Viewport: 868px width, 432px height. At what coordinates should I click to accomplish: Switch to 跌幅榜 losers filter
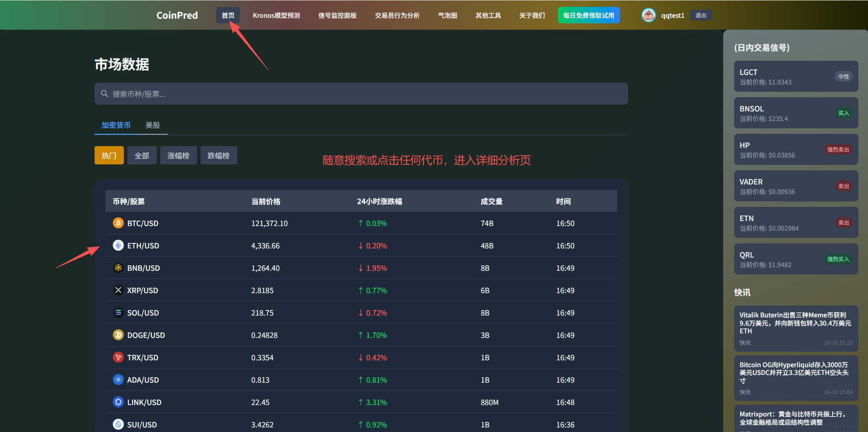218,155
